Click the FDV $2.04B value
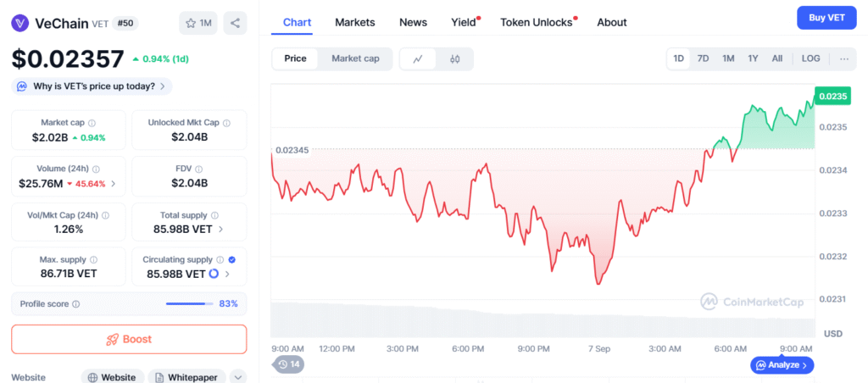Viewport: 868px width, 383px height. pyautogui.click(x=189, y=184)
